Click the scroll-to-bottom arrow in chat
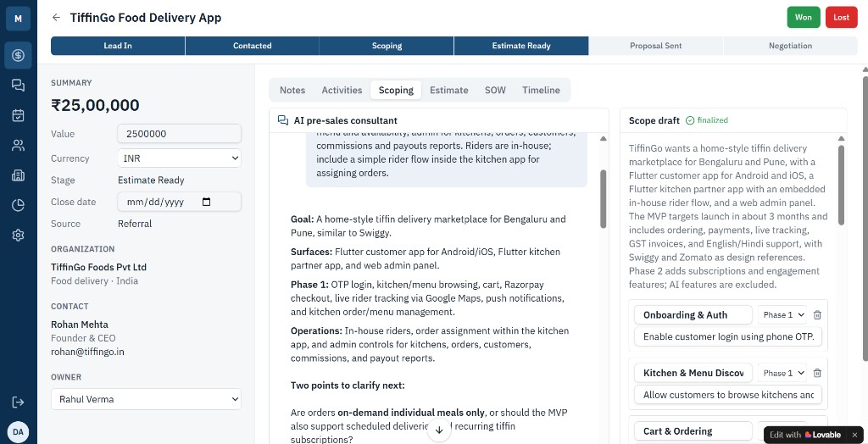Viewport: 868px width, 444px height. pyautogui.click(x=439, y=430)
